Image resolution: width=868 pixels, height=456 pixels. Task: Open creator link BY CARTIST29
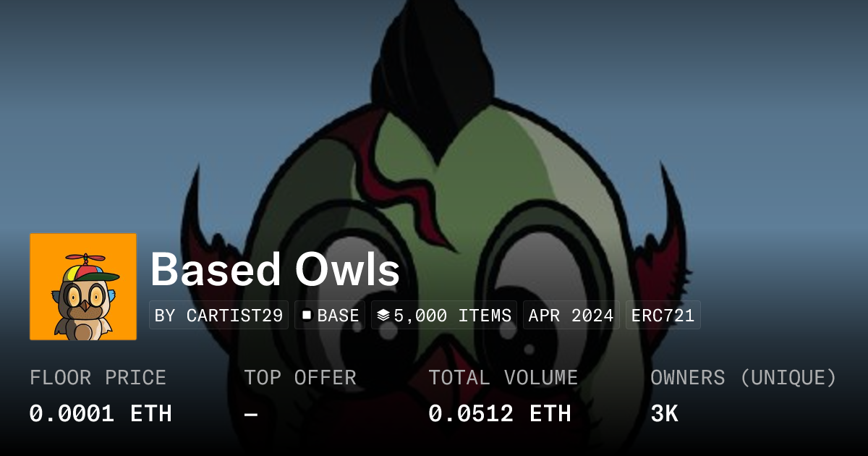point(218,316)
